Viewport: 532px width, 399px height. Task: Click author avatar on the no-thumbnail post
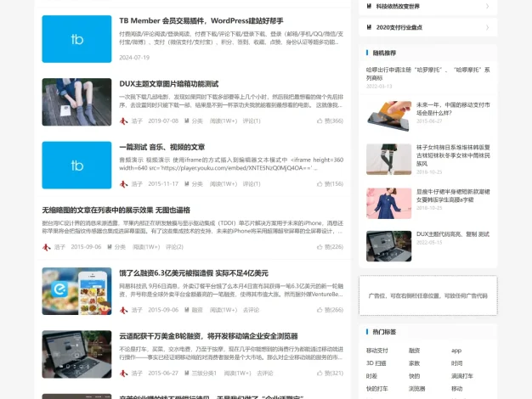coord(47,247)
